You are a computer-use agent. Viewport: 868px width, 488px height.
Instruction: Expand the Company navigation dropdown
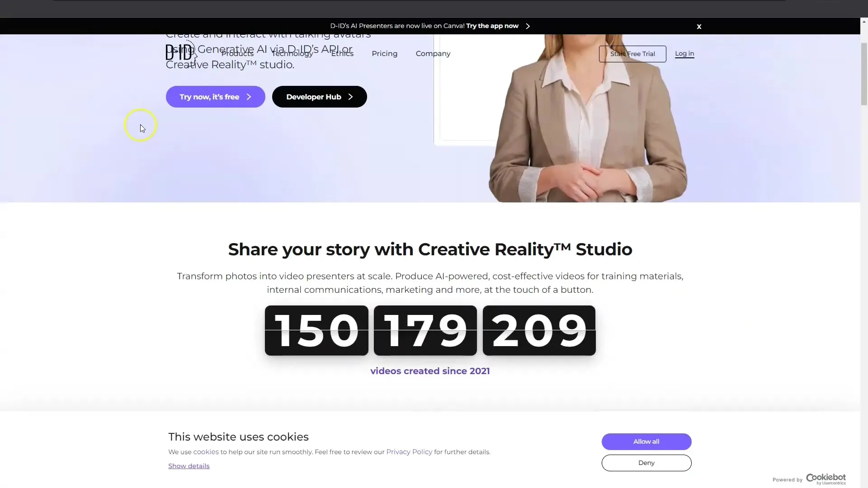(x=432, y=54)
